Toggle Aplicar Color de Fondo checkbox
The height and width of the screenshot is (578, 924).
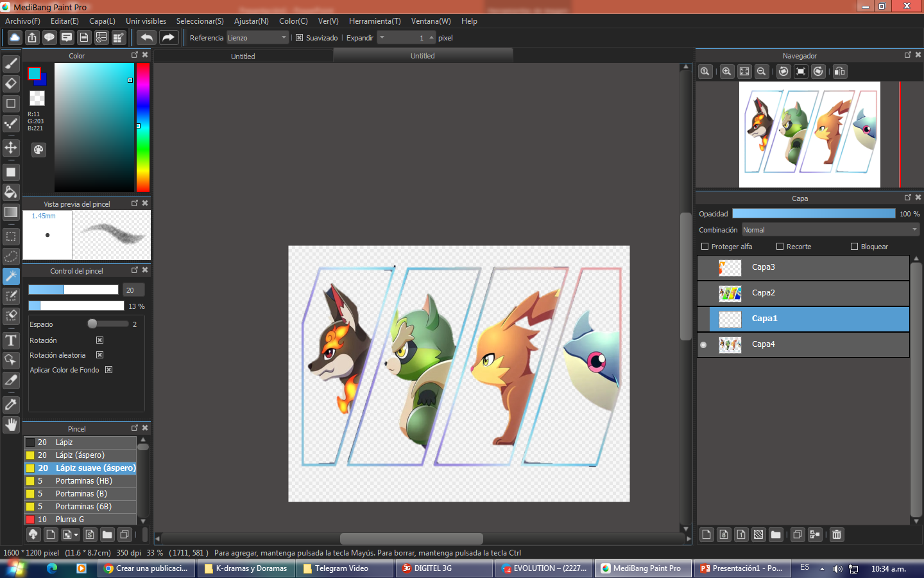[108, 370]
